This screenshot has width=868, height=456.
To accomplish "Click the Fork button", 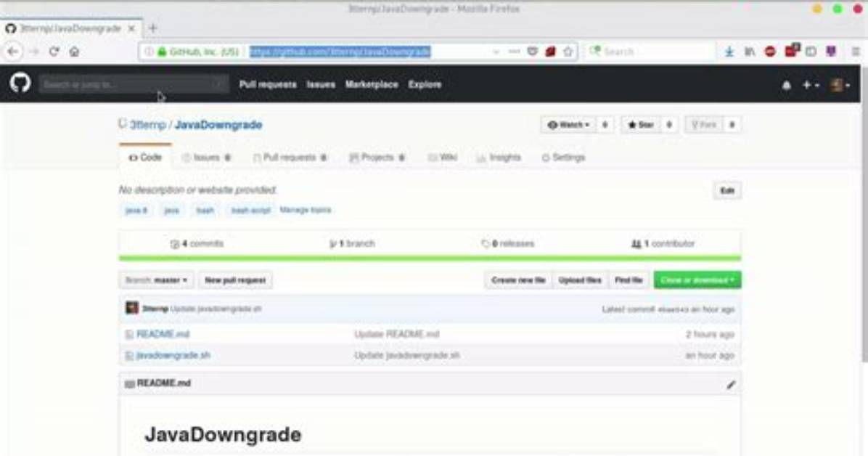I will click(703, 125).
